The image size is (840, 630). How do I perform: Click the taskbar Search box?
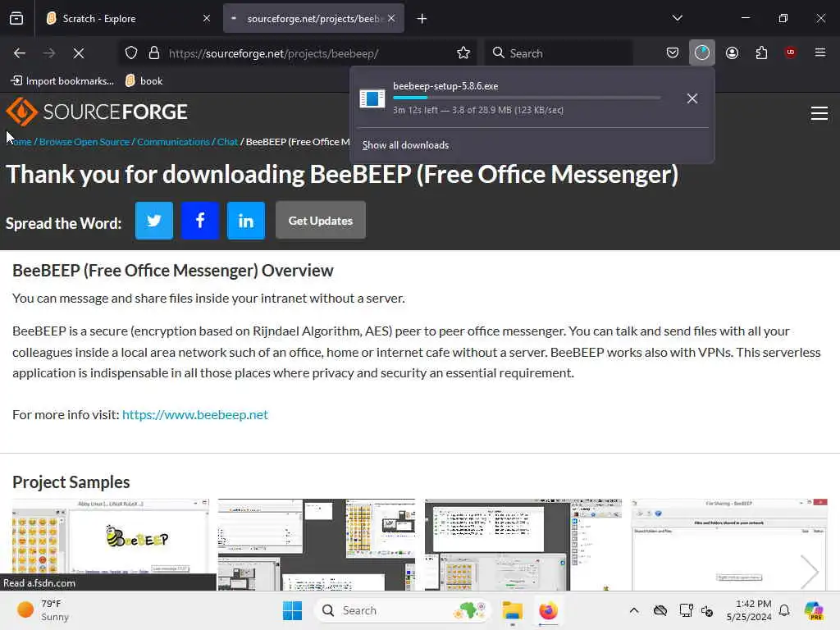(404, 610)
